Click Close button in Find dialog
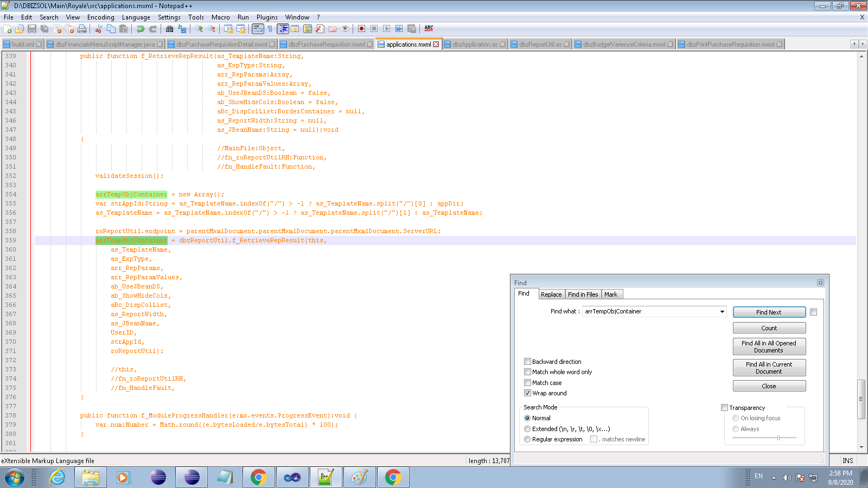 (x=769, y=386)
